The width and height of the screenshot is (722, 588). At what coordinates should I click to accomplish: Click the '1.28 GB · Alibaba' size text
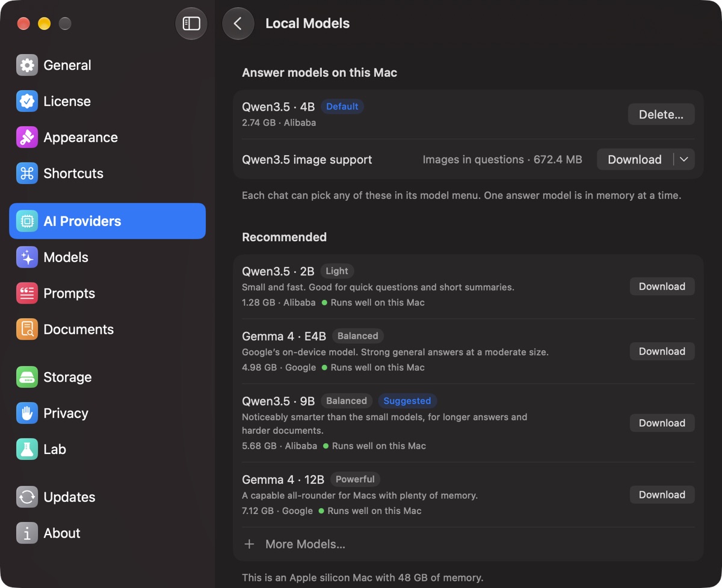coord(279,302)
